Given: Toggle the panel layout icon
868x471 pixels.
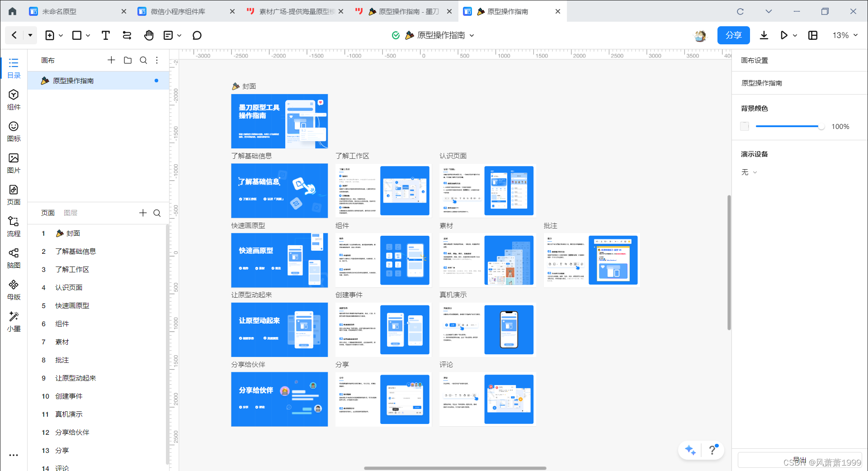Looking at the screenshot, I should [x=813, y=35].
